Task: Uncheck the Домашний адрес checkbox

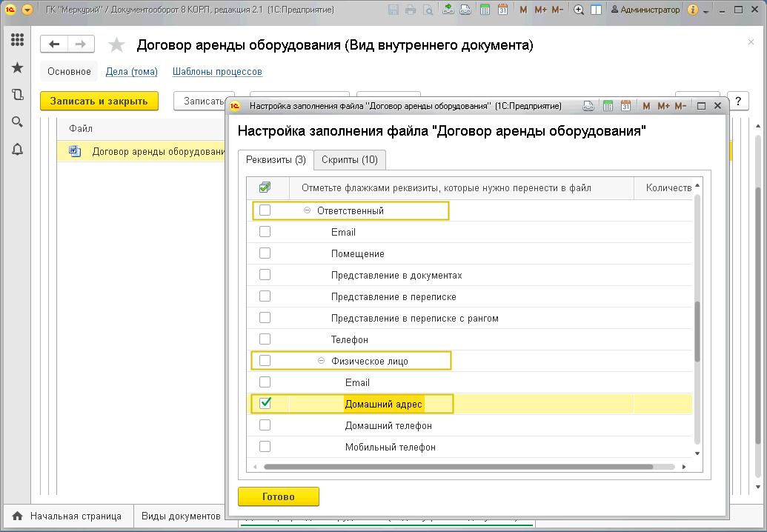Action: click(x=265, y=403)
